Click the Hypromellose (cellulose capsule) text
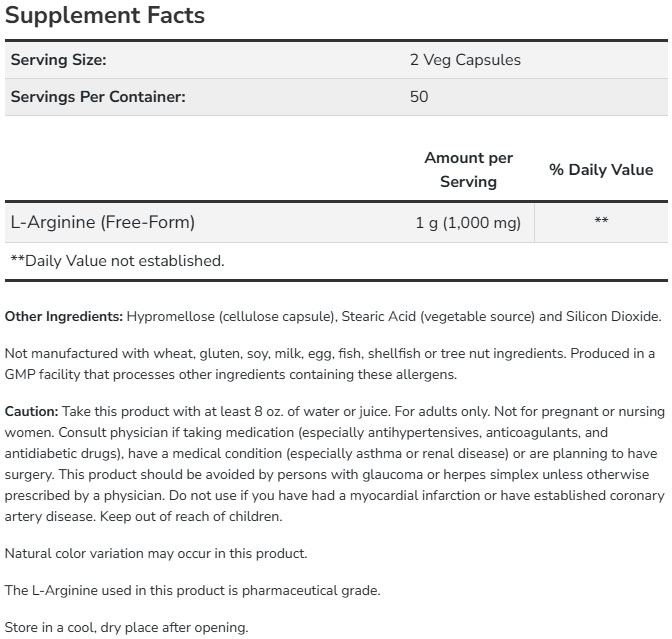 coord(231,317)
